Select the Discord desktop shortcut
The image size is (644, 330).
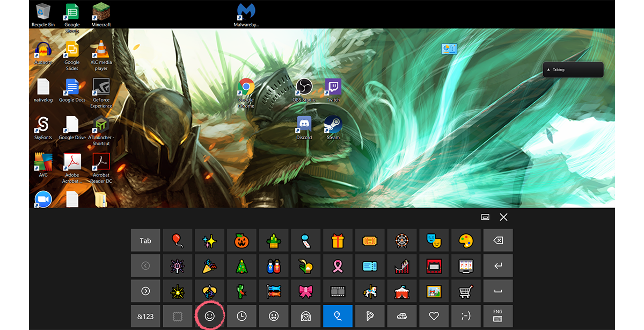click(x=304, y=128)
